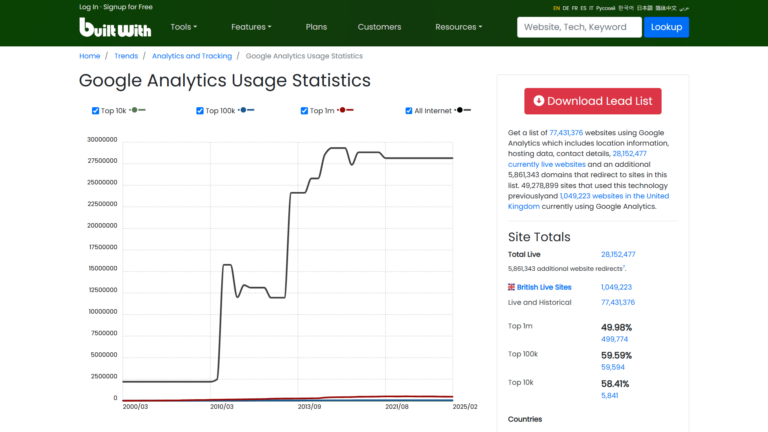Screen dimensions: 768x432
Task: Toggle the Top 1m checkbox
Action: coord(304,111)
